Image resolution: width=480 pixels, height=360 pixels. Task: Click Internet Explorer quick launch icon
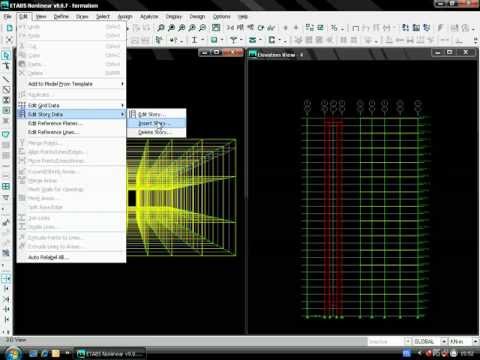click(44, 354)
